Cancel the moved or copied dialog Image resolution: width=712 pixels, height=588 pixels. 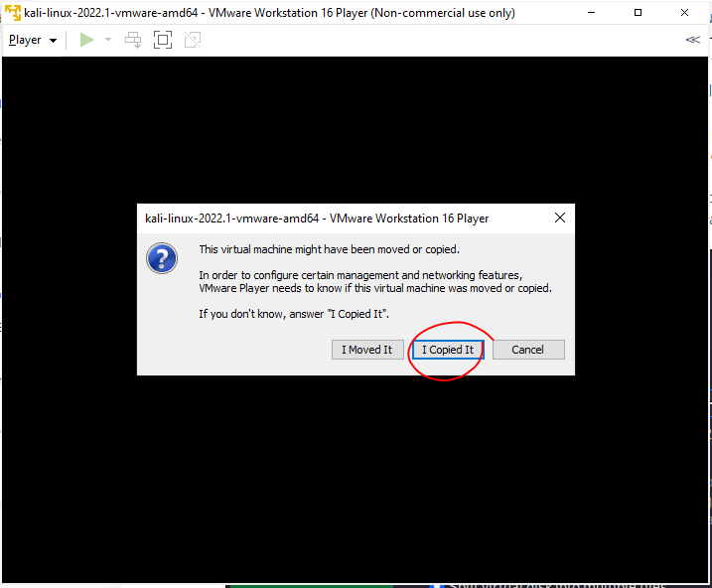(528, 350)
